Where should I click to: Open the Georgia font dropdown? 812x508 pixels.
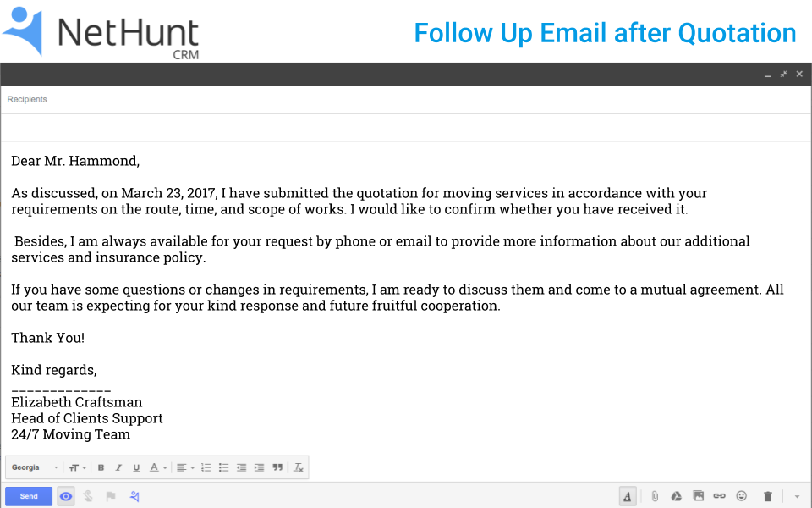pos(34,467)
